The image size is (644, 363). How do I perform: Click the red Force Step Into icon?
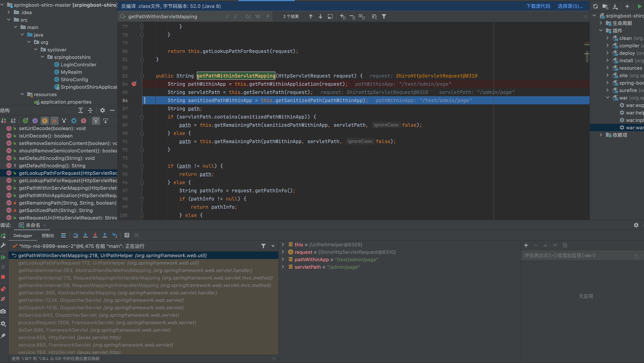pyautogui.click(x=95, y=235)
